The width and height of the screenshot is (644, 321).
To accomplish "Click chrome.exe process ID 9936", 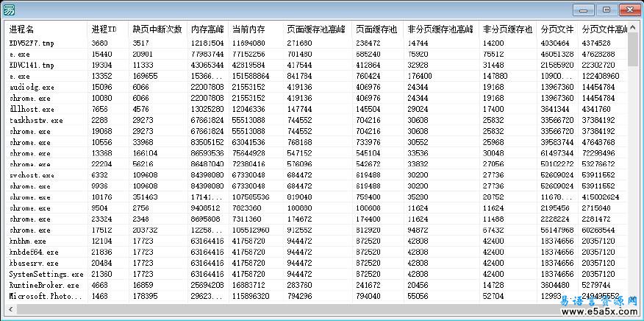I will tap(100, 186).
